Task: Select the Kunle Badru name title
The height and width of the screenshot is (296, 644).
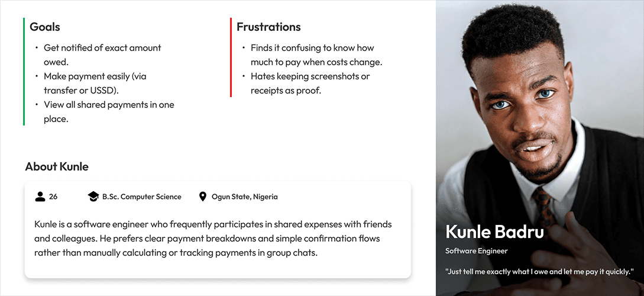Action: click(x=494, y=231)
